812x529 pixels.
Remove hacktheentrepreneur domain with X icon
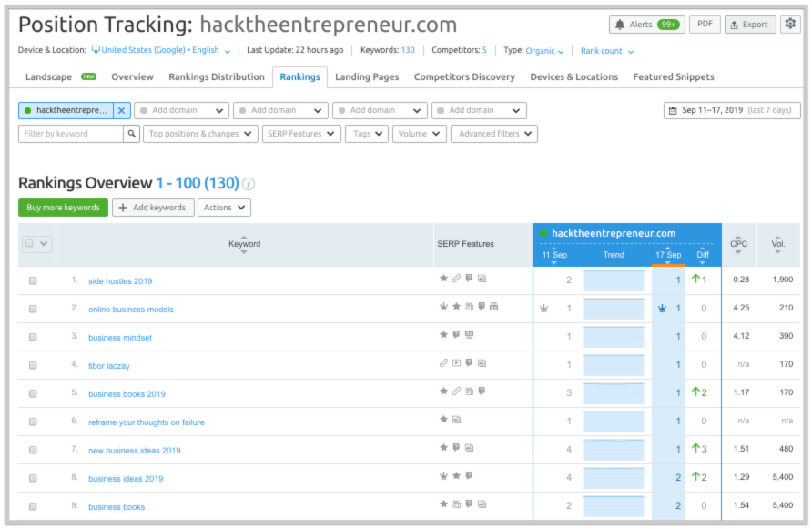pyautogui.click(x=121, y=110)
